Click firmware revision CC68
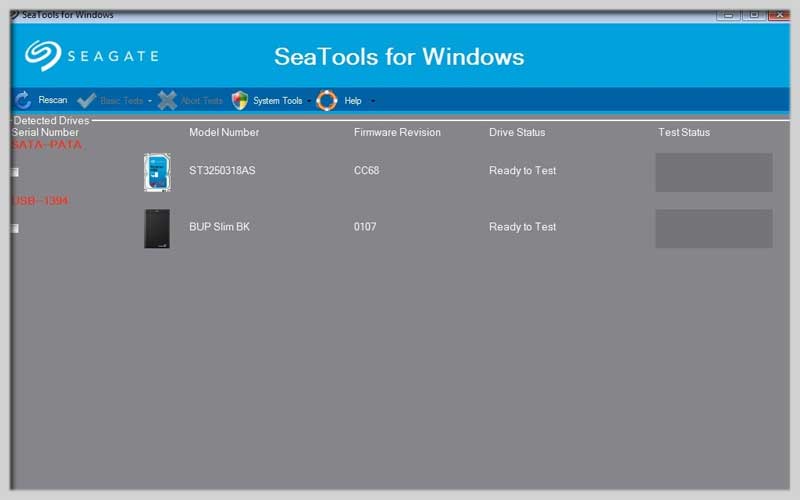The height and width of the screenshot is (500, 800). (366, 170)
